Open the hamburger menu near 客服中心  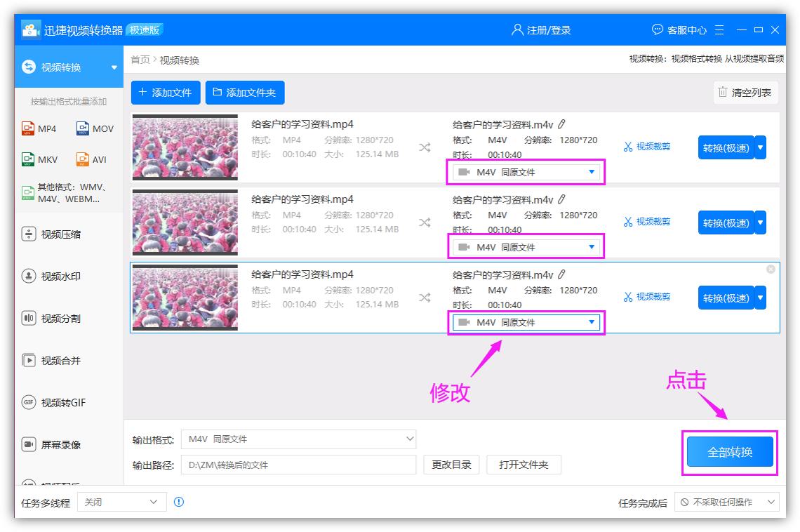[x=719, y=29]
